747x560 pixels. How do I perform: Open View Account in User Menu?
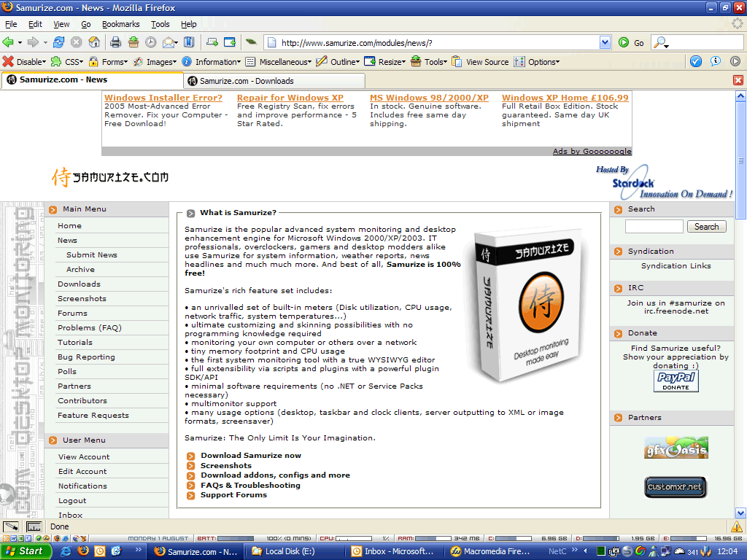click(x=84, y=456)
